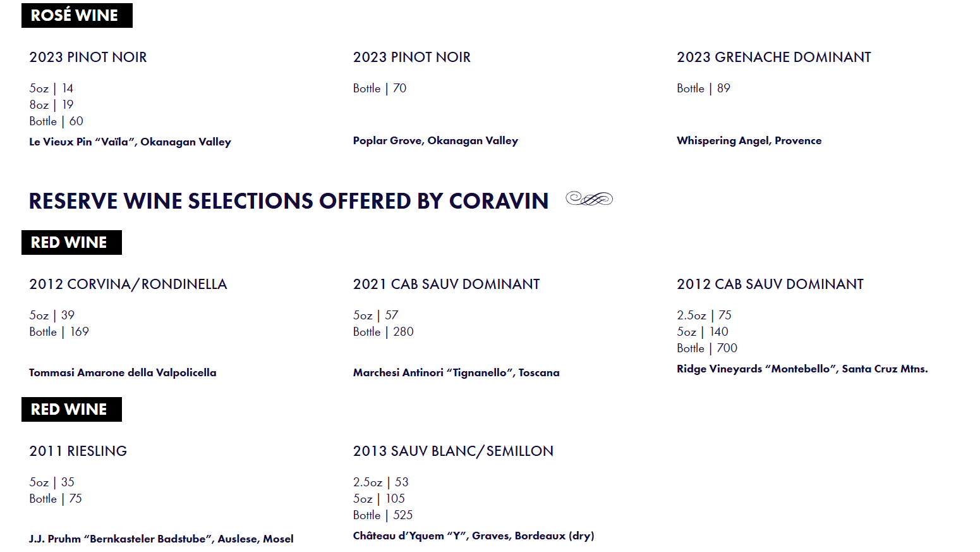
Task: Select J.J. Pruhm "Bernkasteler Badstube" name
Action: pos(161,539)
